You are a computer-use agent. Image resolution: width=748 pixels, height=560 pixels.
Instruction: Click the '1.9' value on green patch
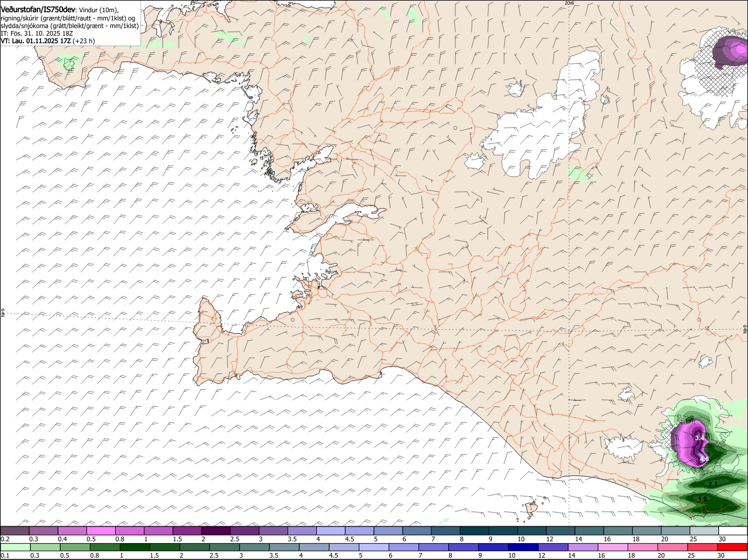tap(702, 499)
